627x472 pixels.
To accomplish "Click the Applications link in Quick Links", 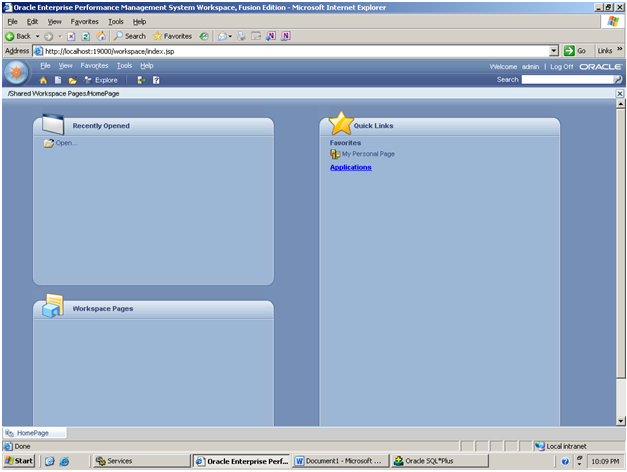I will (x=351, y=167).
